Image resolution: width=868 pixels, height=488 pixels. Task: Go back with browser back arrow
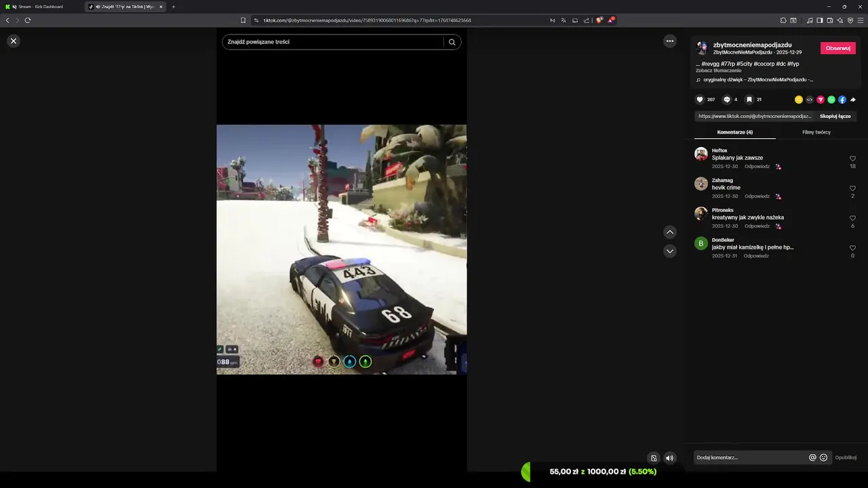[7, 20]
